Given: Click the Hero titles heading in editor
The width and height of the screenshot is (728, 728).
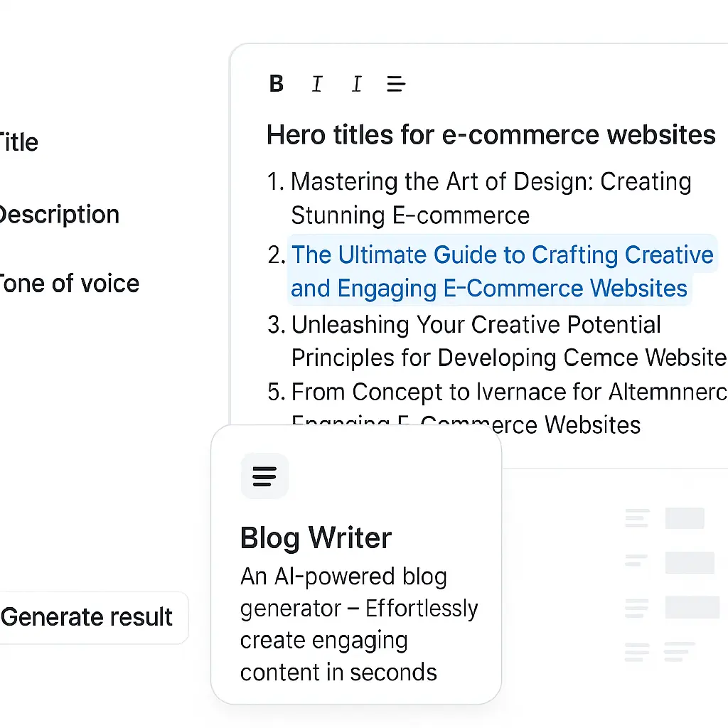Looking at the screenshot, I should tap(491, 134).
